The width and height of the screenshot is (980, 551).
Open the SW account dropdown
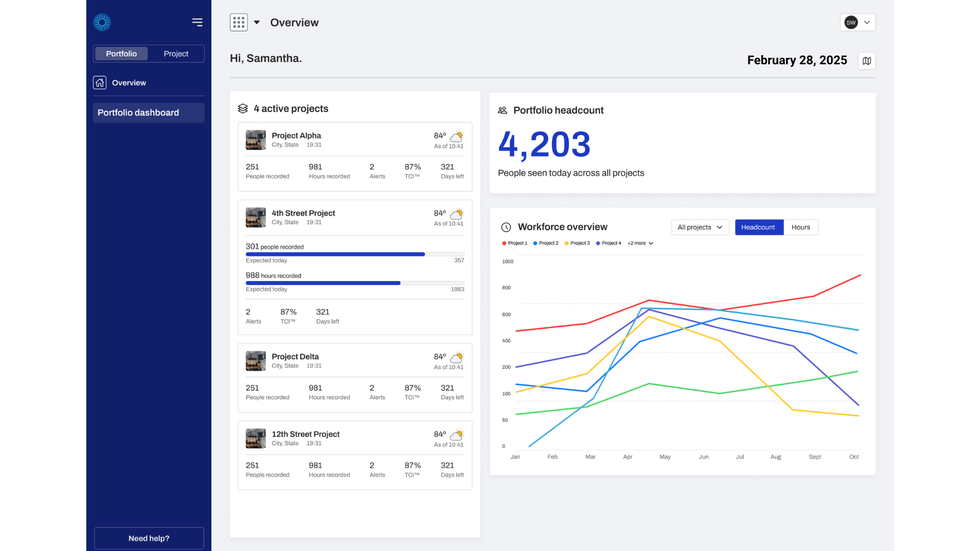point(857,22)
